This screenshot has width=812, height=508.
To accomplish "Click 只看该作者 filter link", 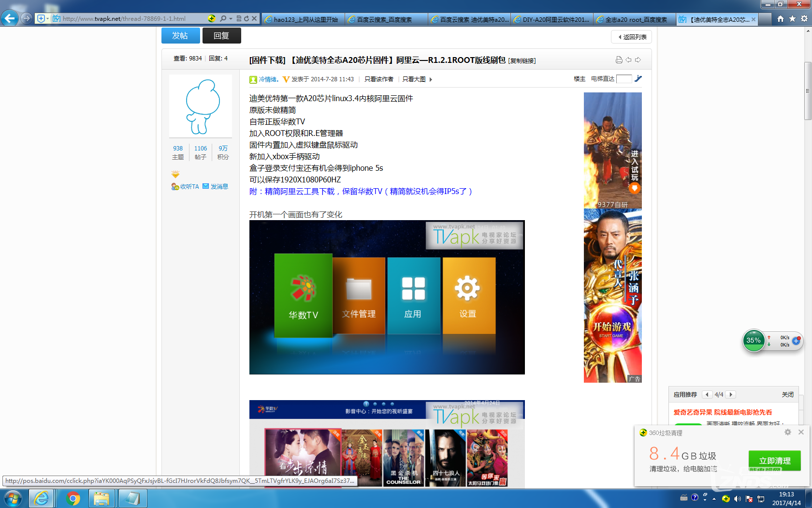I will click(379, 79).
